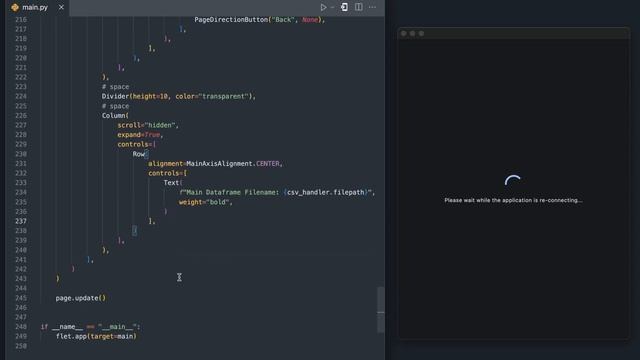Open More Actions ellipsis menu
Image resolution: width=640 pixels, height=360 pixels.
pos(372,7)
